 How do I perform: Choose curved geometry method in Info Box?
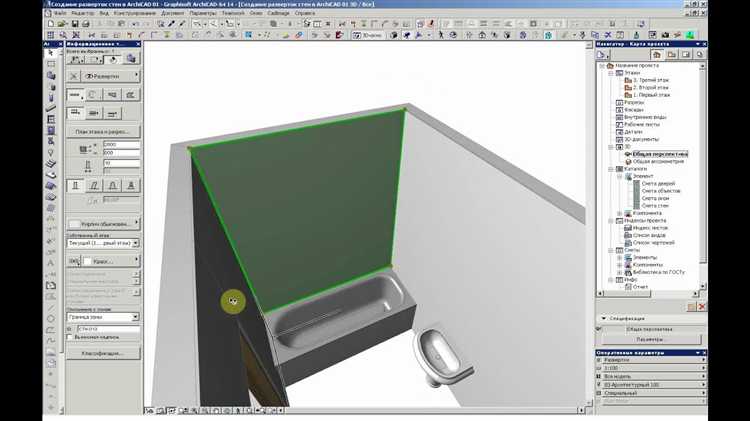[93, 95]
